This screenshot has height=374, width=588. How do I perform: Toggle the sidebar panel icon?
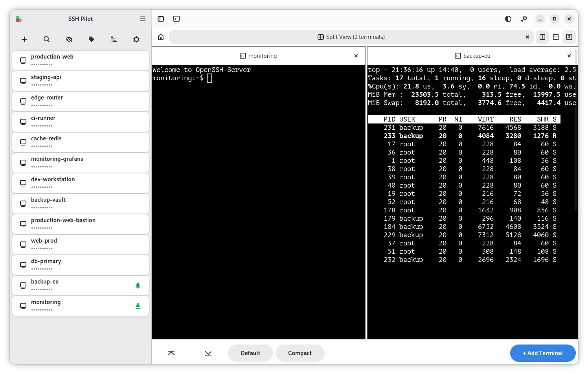[161, 19]
